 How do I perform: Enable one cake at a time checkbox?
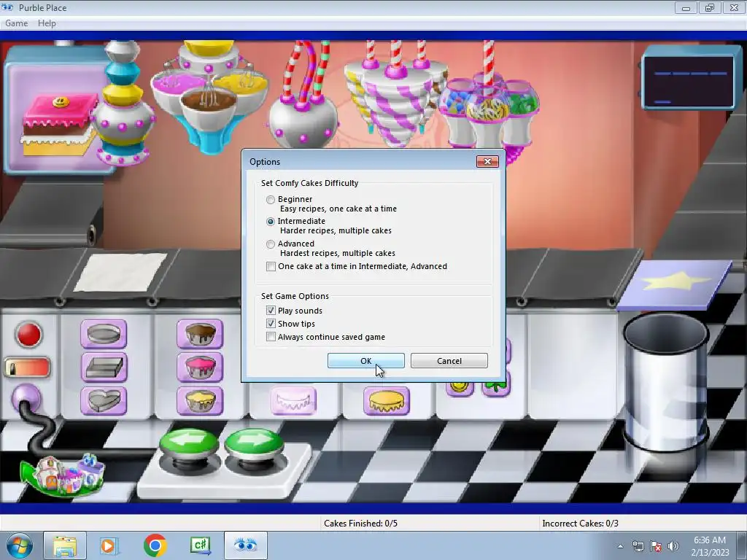tap(271, 266)
